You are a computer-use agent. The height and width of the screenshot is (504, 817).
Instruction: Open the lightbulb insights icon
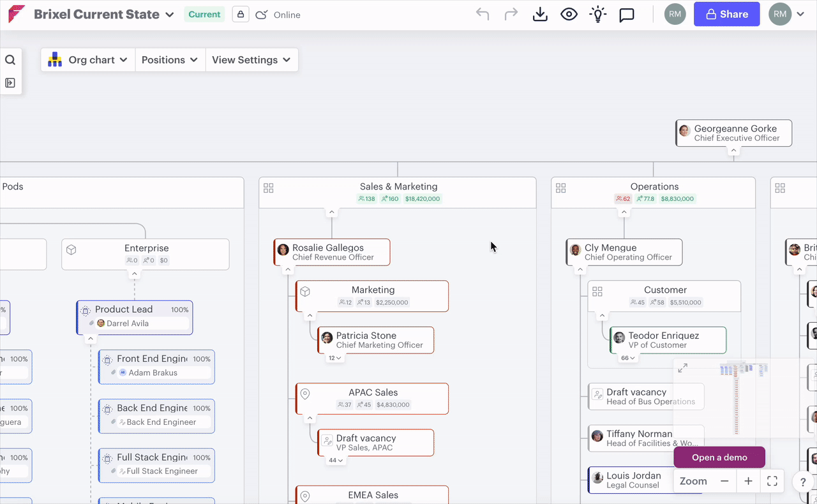pyautogui.click(x=597, y=14)
